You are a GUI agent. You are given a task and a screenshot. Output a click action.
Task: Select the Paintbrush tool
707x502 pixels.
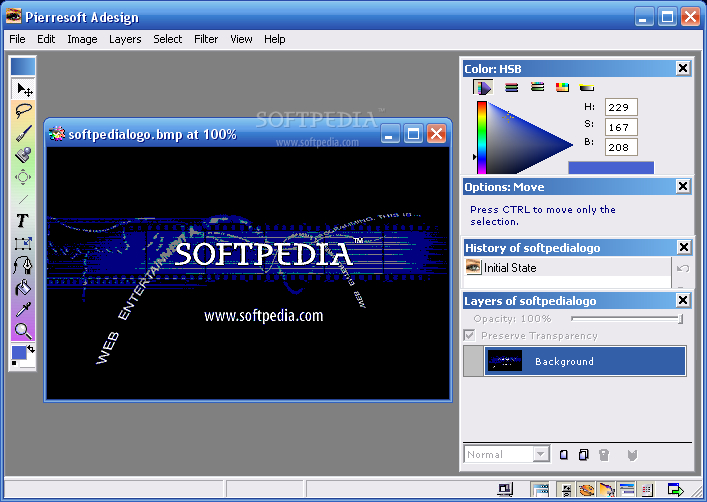coord(23,133)
